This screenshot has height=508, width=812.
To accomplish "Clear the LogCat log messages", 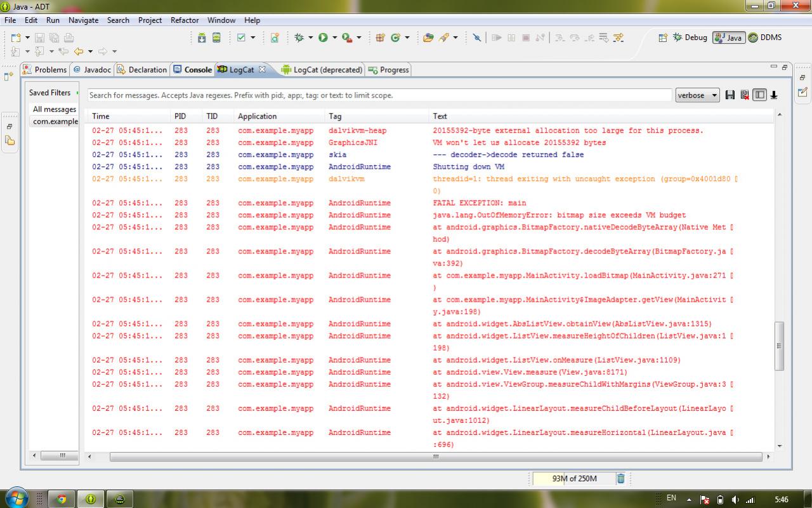I will tap(745, 95).
